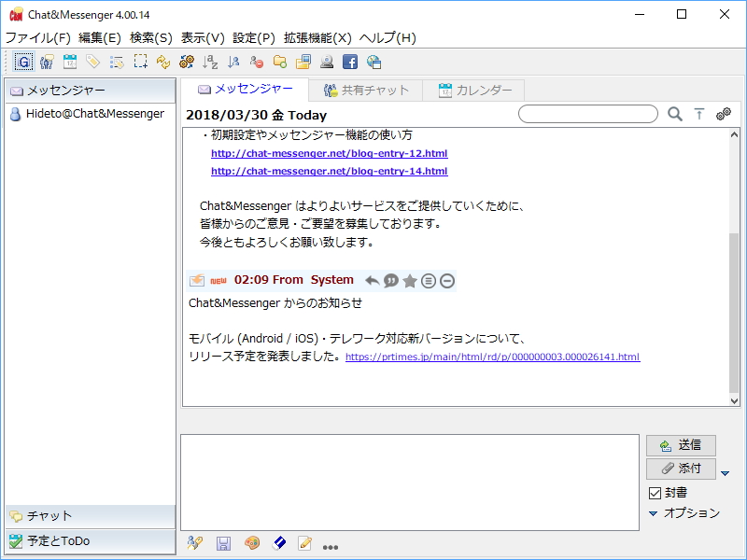Open the ... overflow menu below the message box
Viewport: 747px width, 560px height.
pos(331,544)
